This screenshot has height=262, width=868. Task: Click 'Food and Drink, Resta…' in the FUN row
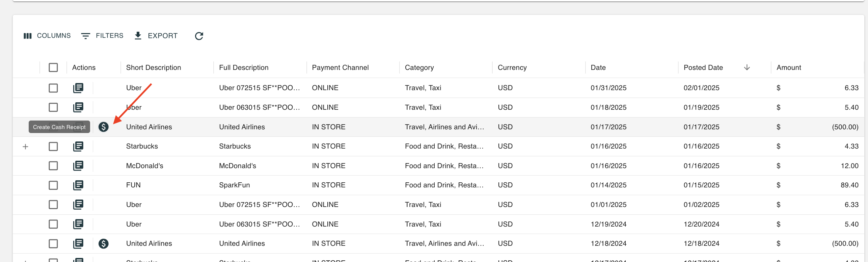point(444,185)
